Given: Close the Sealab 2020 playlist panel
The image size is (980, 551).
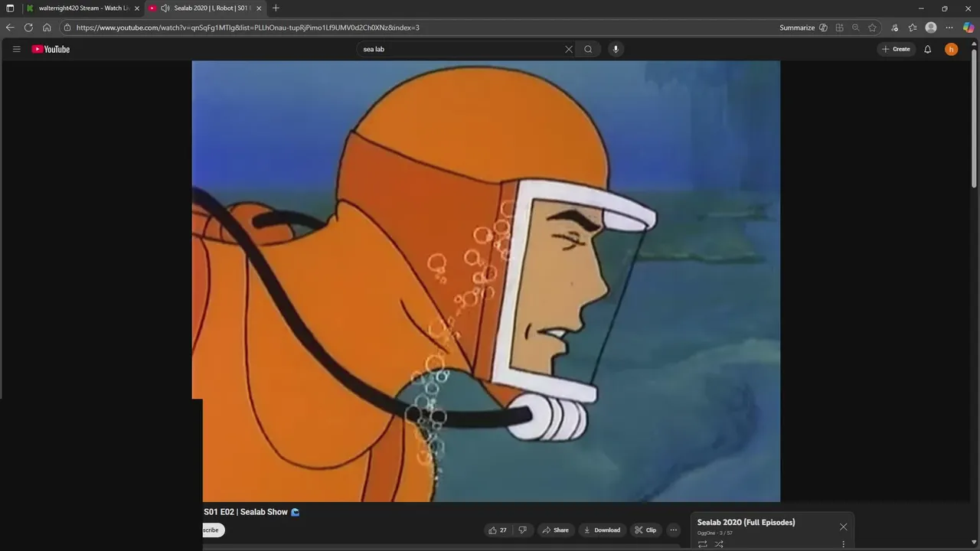Looking at the screenshot, I should point(844,527).
